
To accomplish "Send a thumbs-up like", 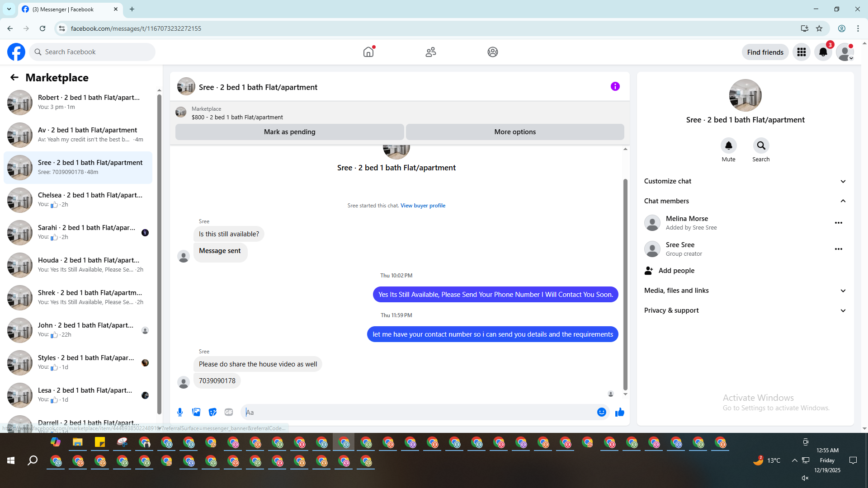I will (619, 412).
